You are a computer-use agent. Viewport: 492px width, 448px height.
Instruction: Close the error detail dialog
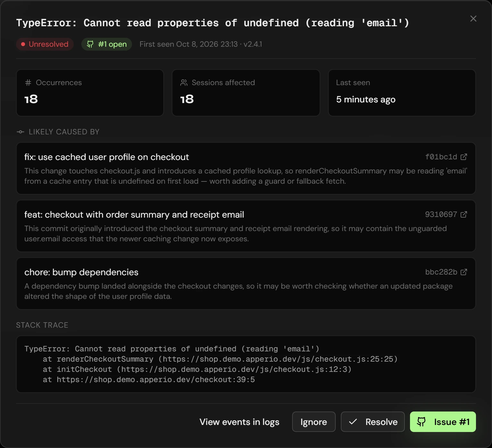coord(473,19)
